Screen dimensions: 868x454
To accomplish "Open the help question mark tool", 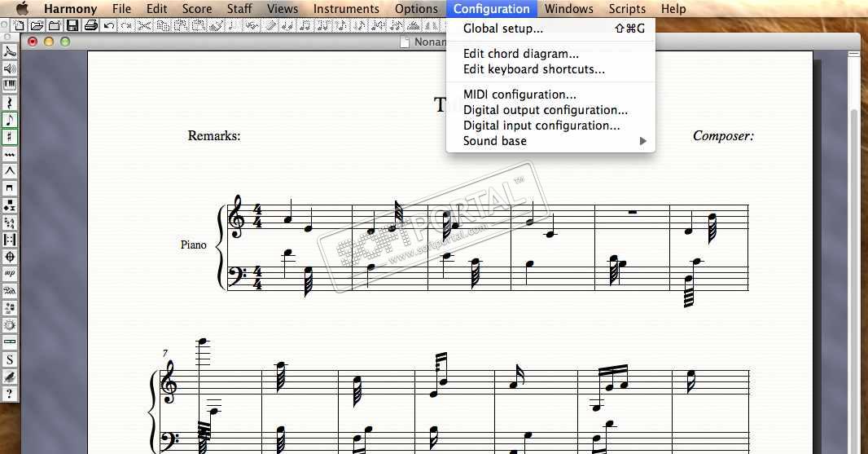I will coord(10,394).
